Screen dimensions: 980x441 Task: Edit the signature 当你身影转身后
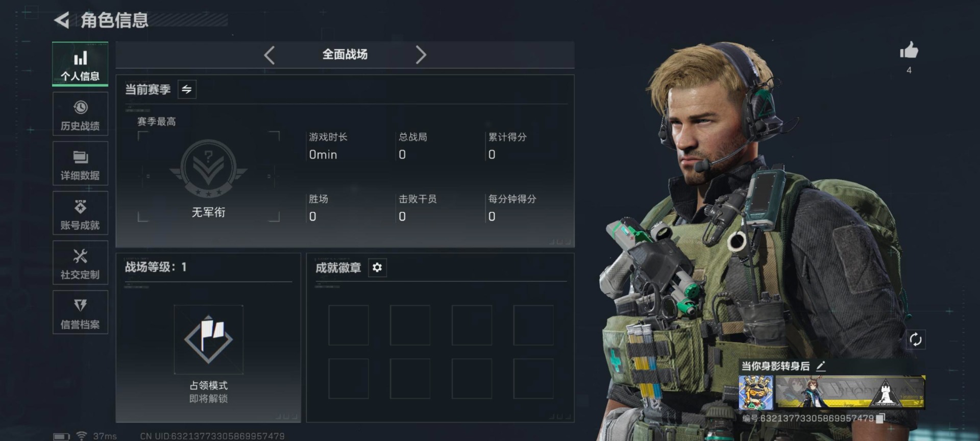[821, 366]
